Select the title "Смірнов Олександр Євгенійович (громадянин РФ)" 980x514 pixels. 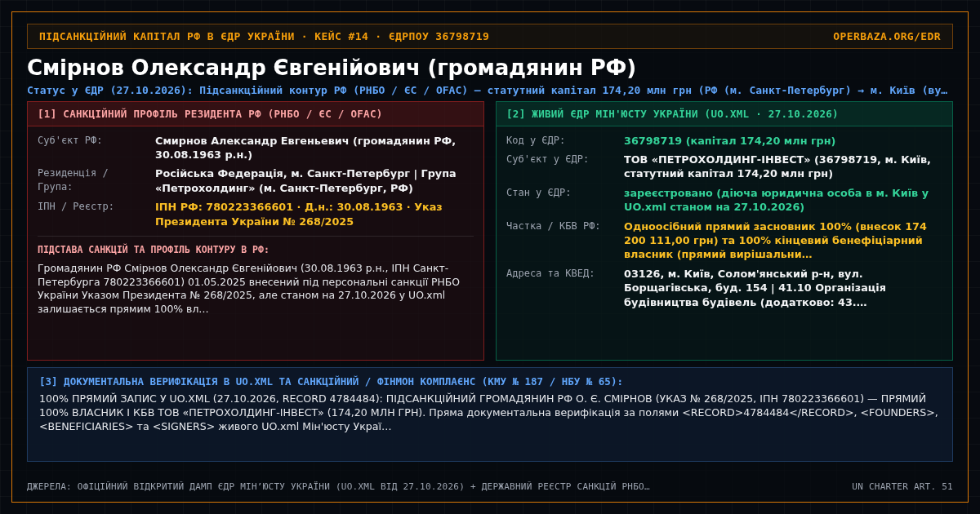pyautogui.click(x=332, y=68)
